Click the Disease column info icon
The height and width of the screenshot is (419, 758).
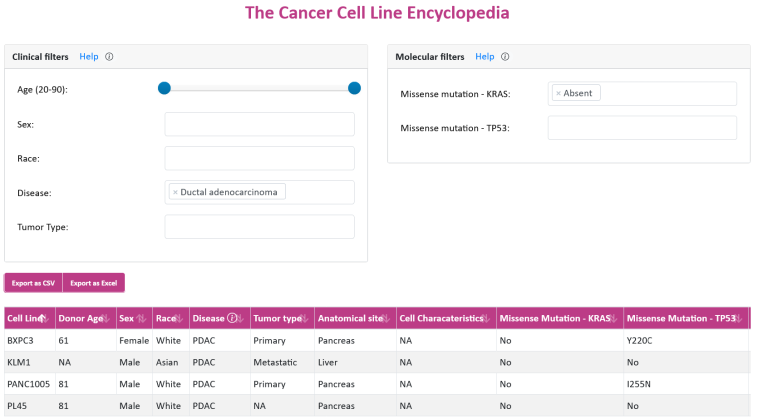click(x=231, y=319)
